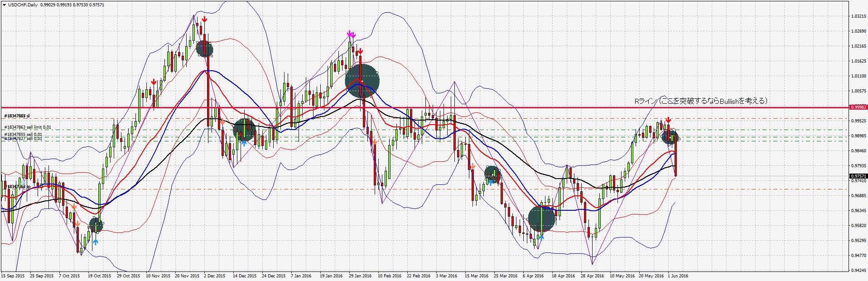Select the large dark circle marker at April 2016 low
This screenshot has width=868, height=281.
[x=541, y=219]
